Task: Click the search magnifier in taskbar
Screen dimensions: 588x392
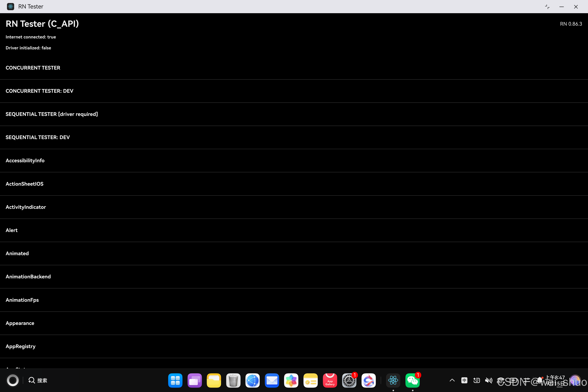Action: 31,380
